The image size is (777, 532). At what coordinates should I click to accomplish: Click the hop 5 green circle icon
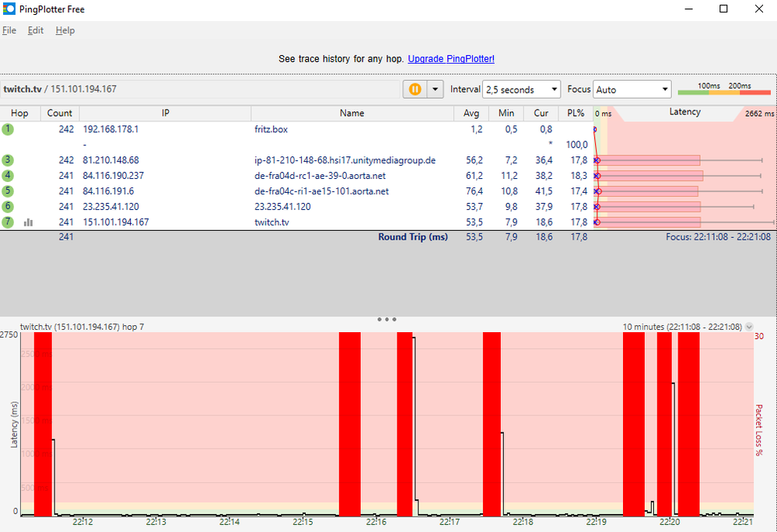click(x=8, y=191)
